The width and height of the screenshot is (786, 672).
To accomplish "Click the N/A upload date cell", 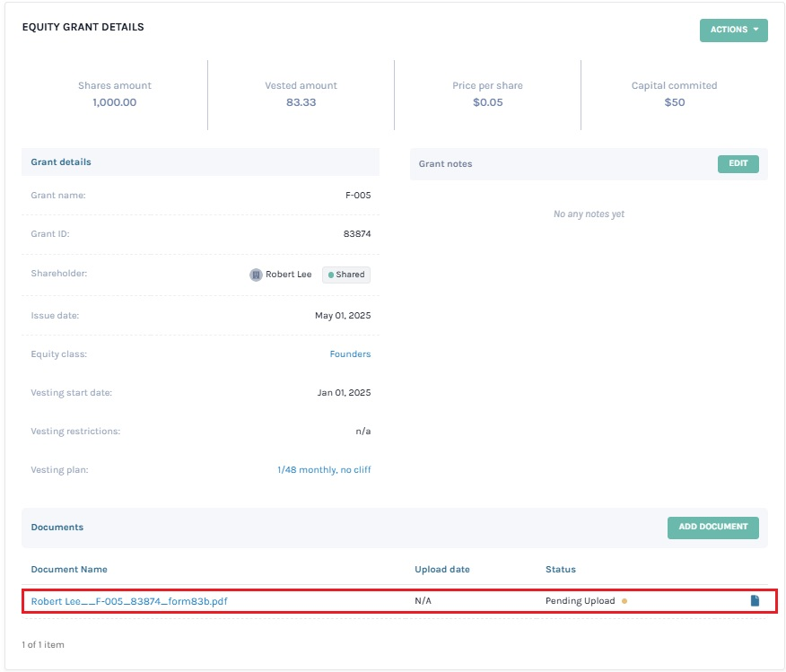I will [423, 600].
